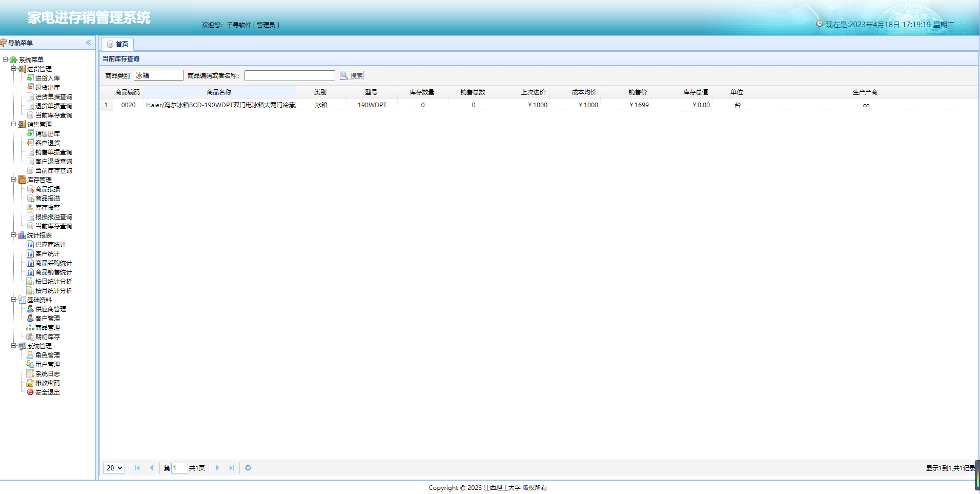Viewport: 980px width, 494px height.
Task: Click the 按月统计分析 icon
Action: 30,290
